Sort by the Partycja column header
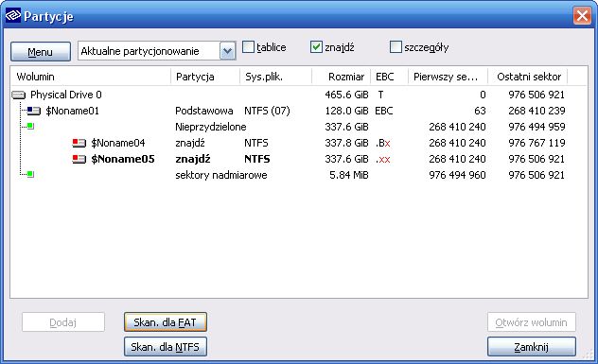Image resolution: width=598 pixels, height=364 pixels. pos(205,77)
